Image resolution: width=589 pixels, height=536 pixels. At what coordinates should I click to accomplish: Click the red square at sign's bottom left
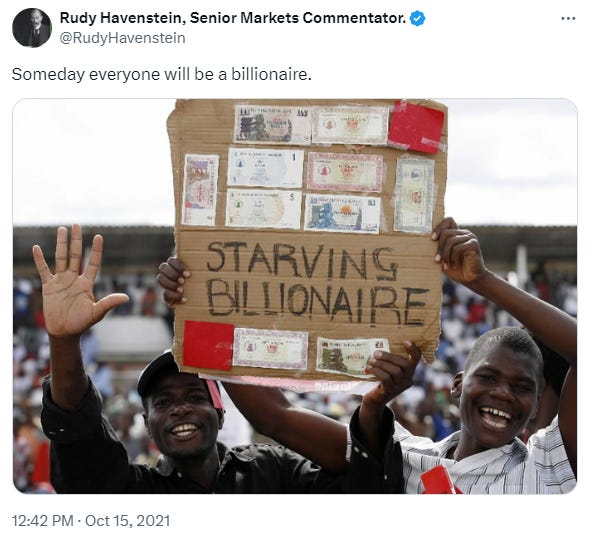tap(208, 346)
